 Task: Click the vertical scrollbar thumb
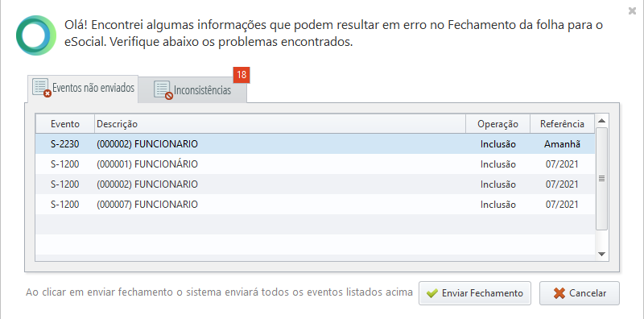(x=601, y=179)
